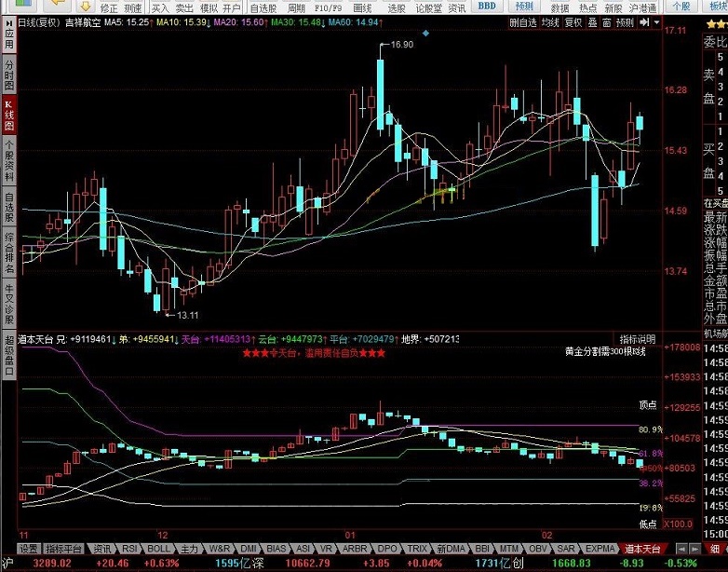Open the 超级盘口 side tab
Image resolution: width=728 pixels, height=572 pixels.
pos(9,355)
